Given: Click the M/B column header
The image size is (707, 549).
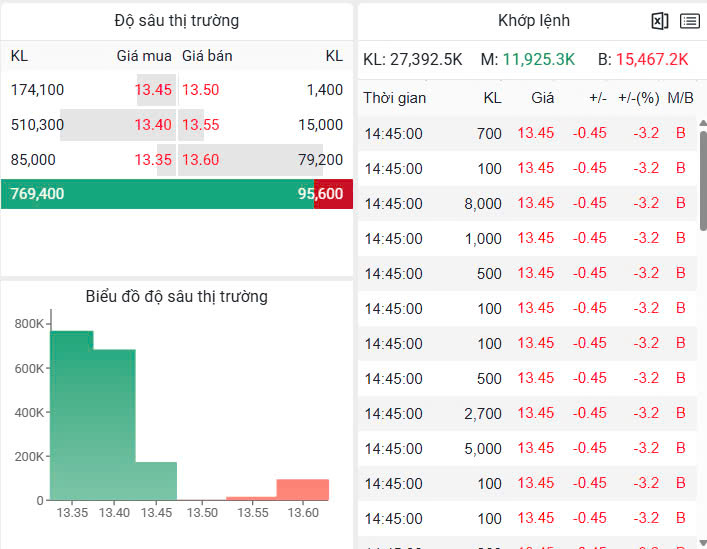Looking at the screenshot, I should pos(680,98).
